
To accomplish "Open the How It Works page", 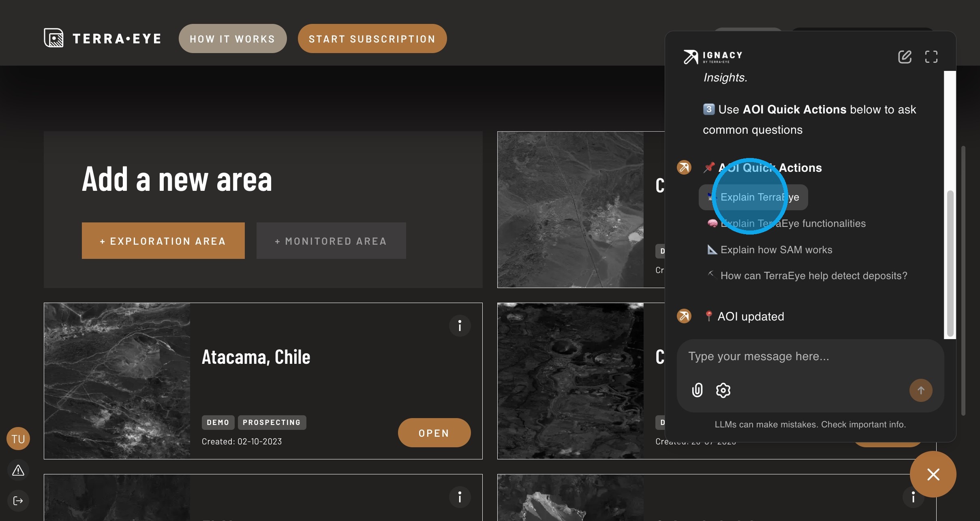I will (x=233, y=39).
